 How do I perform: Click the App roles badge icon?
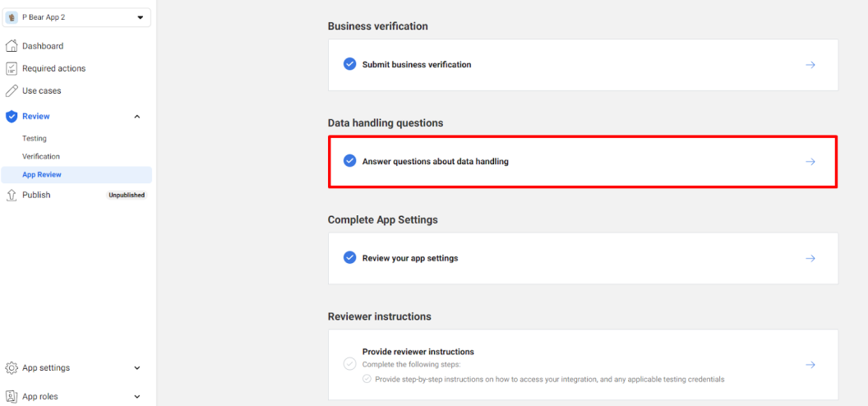(11, 397)
